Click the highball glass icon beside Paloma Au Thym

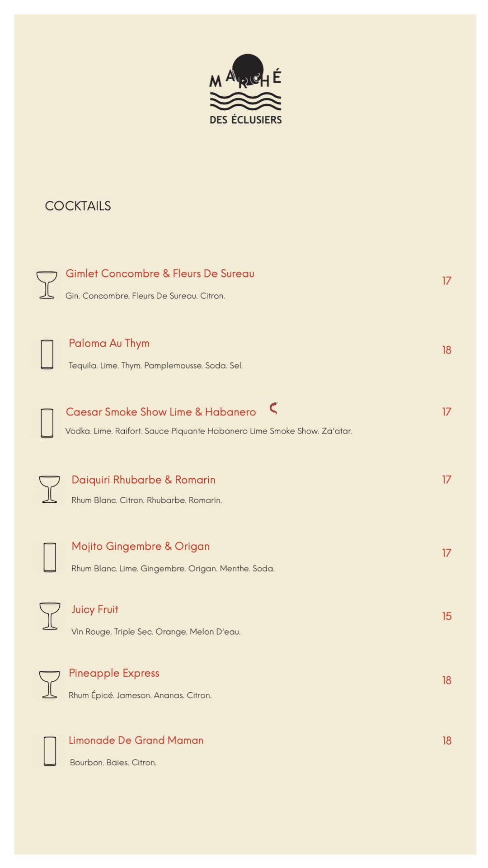point(47,354)
